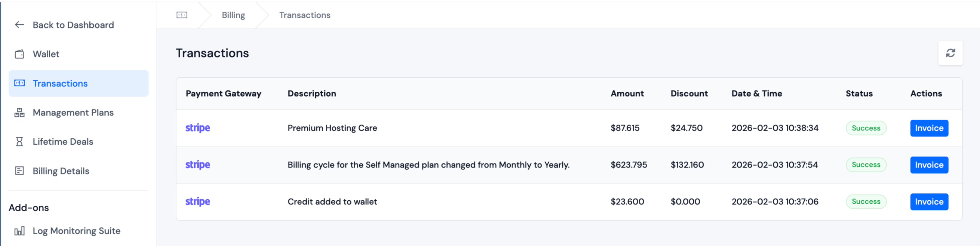Open Management Plans via its hierarchy icon
The image size is (980, 246).
pos(19,112)
